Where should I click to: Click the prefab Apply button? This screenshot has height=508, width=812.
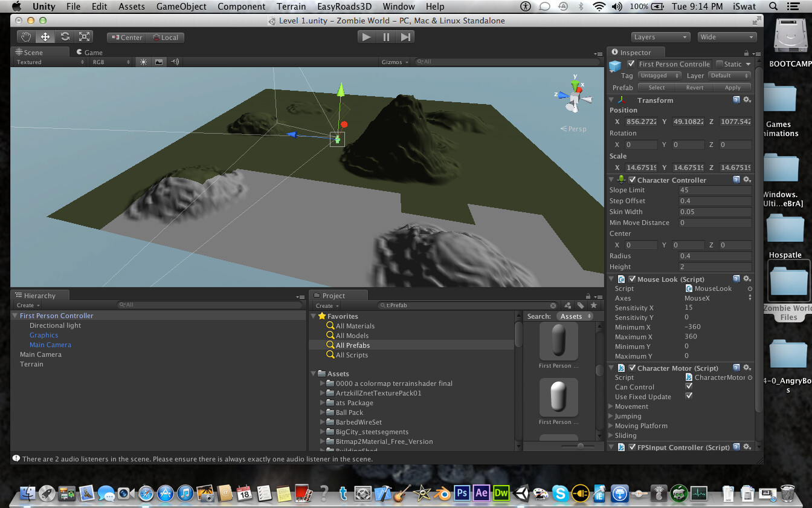point(732,87)
